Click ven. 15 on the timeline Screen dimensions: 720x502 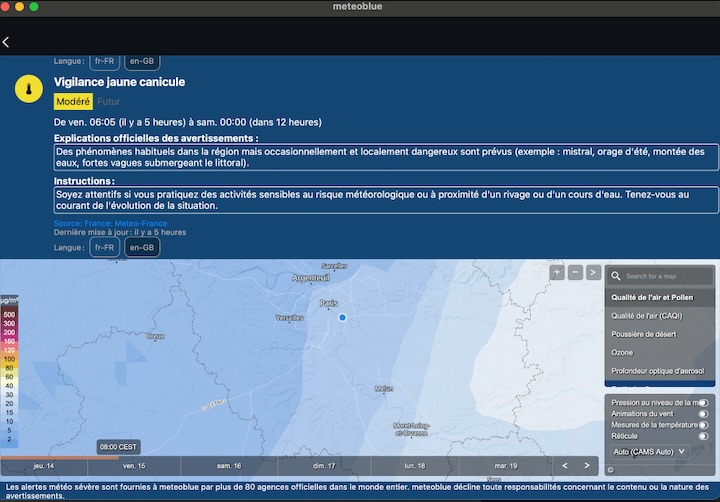(x=134, y=466)
